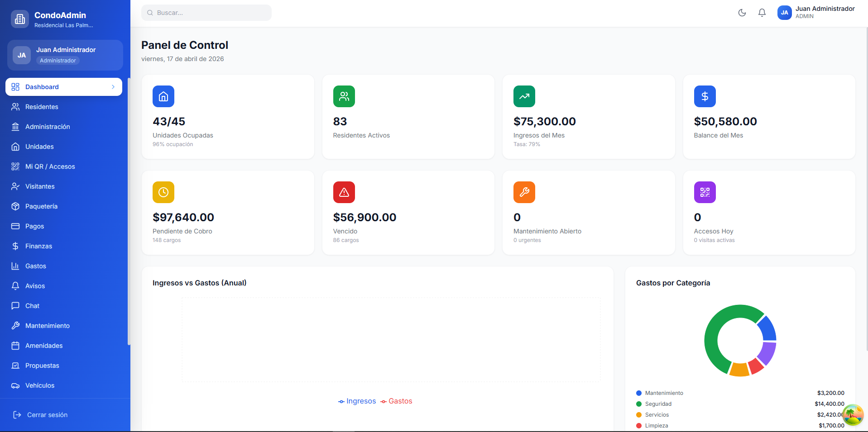This screenshot has width=868, height=432.
Task: Click the blue house icon for Unidades Ocupadas
Action: click(x=163, y=96)
